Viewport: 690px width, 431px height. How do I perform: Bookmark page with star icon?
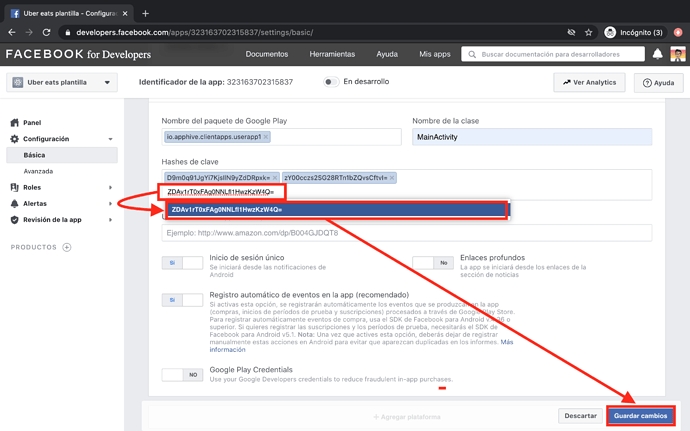tap(589, 32)
